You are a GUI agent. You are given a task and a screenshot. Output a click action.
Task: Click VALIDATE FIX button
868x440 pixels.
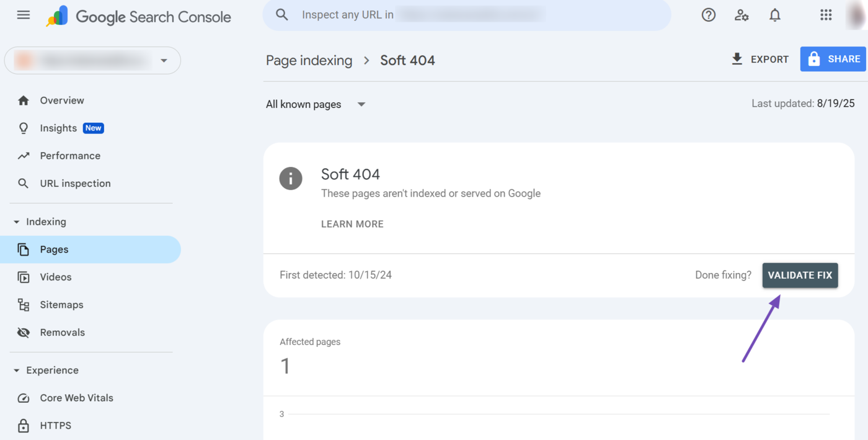coord(800,276)
